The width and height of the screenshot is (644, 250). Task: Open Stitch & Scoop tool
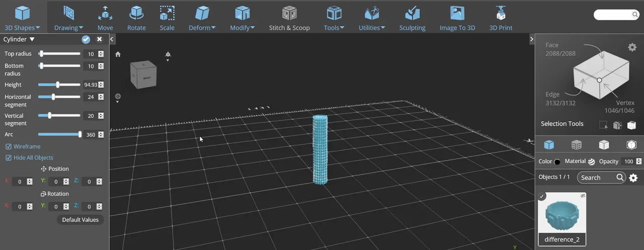pos(289,18)
